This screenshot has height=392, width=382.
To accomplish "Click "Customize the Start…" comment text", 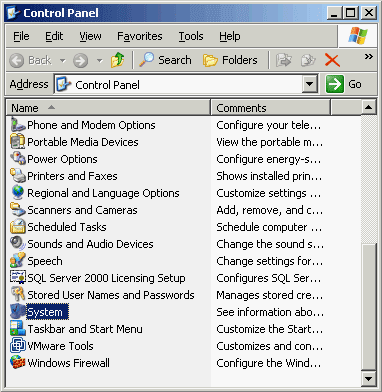I will pyautogui.click(x=269, y=329).
